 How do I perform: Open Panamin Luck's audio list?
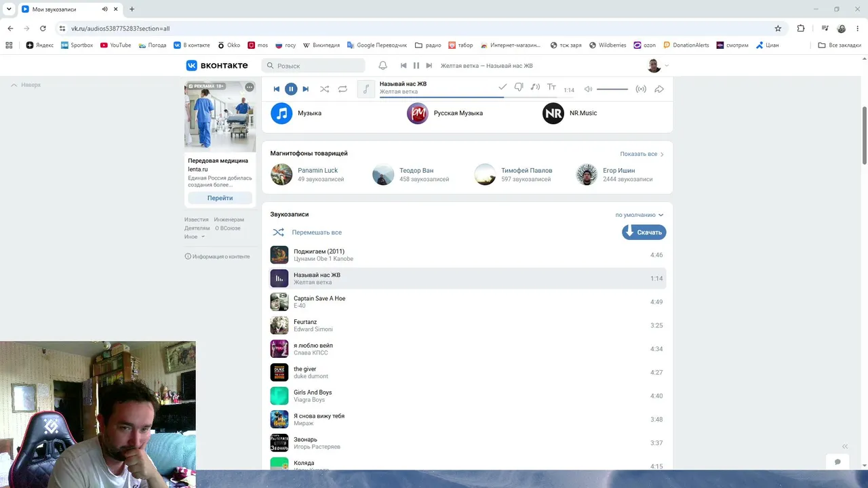pos(317,170)
